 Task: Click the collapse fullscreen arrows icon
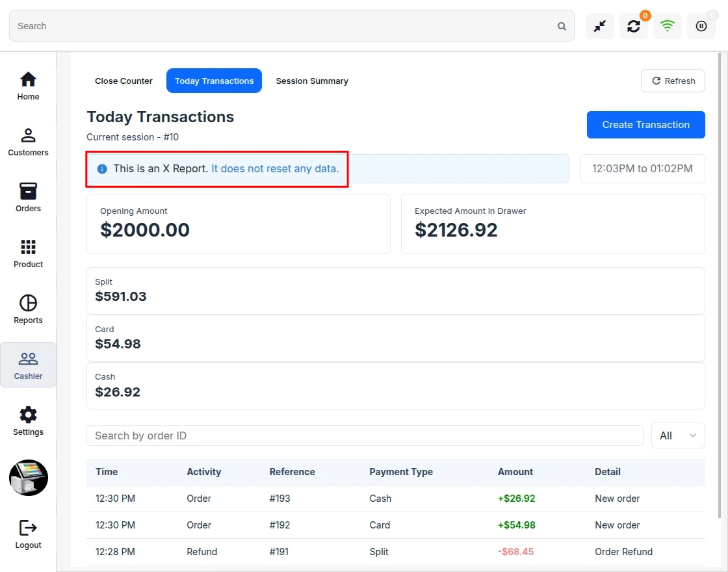tap(600, 26)
